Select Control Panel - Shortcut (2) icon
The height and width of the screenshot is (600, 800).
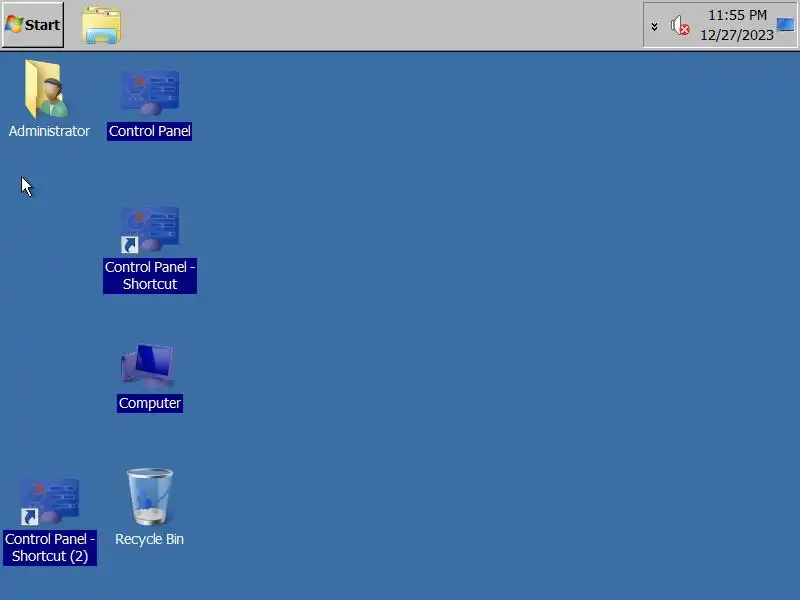click(49, 502)
